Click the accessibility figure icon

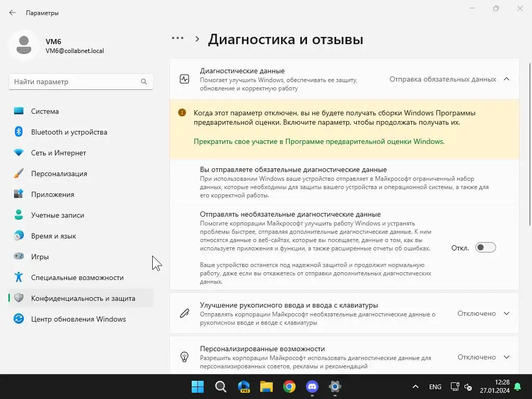(19, 277)
